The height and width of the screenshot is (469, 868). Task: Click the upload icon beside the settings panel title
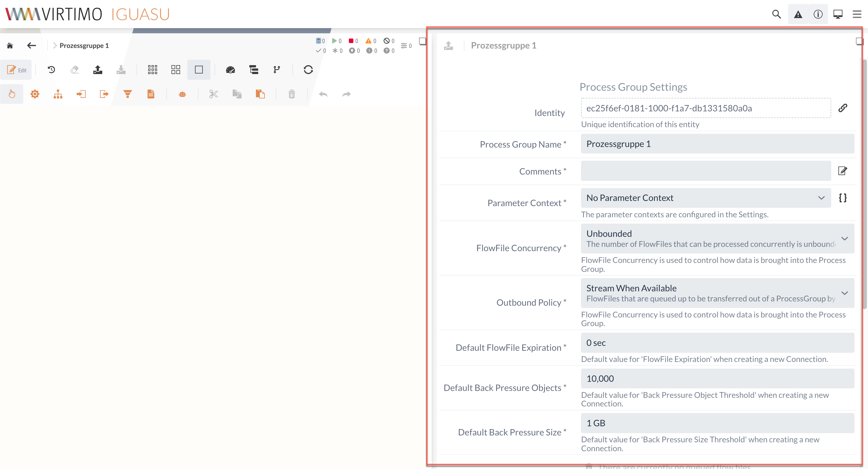point(448,45)
